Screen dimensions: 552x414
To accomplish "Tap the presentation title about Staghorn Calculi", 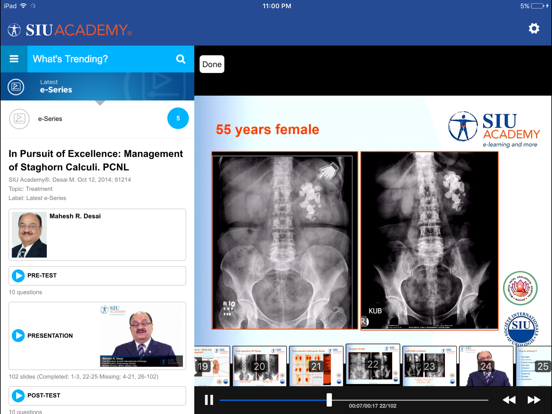I will (96, 160).
